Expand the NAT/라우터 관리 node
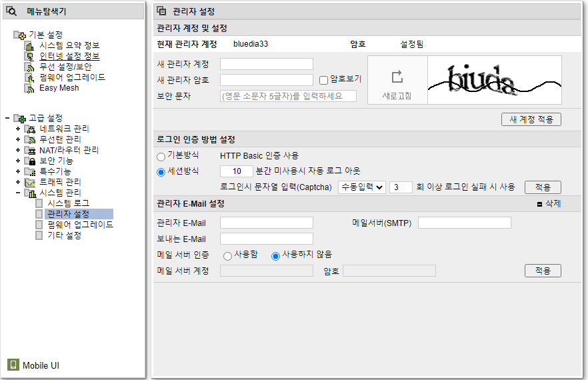This screenshot has height=380, width=588. (17, 150)
